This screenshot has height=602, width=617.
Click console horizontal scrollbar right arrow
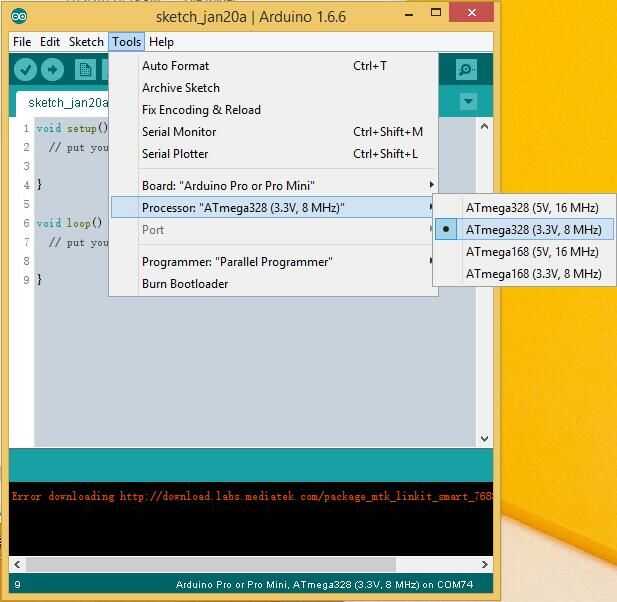484,564
